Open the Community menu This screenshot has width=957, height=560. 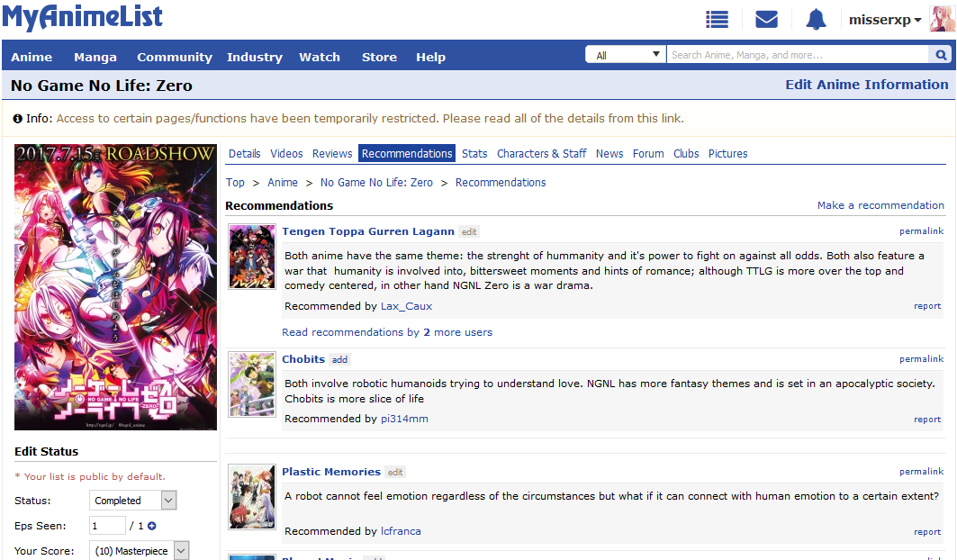click(x=175, y=57)
